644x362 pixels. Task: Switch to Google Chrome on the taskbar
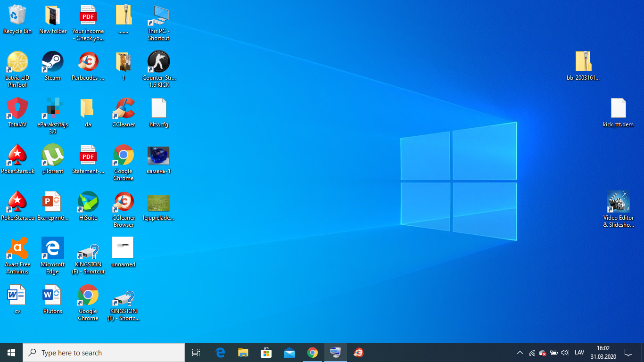point(313,353)
